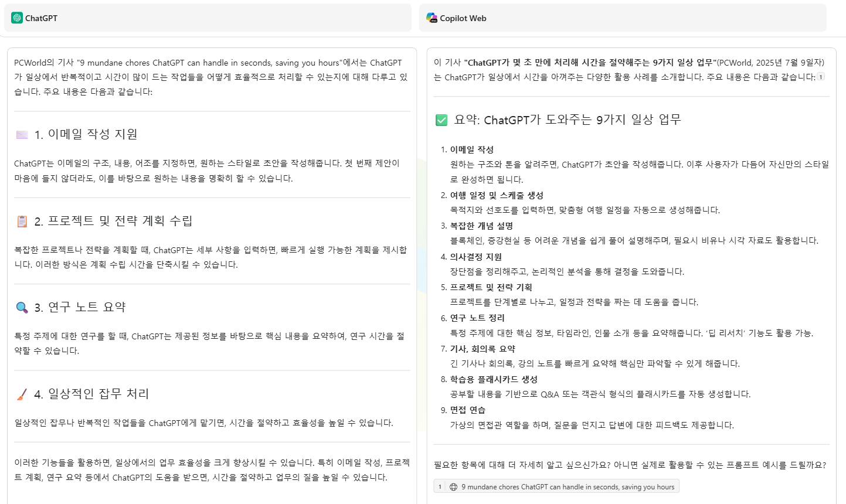The height and width of the screenshot is (504, 846).
Task: Click list item '프로젝트 및 전략 기획'
Action: click(x=491, y=287)
